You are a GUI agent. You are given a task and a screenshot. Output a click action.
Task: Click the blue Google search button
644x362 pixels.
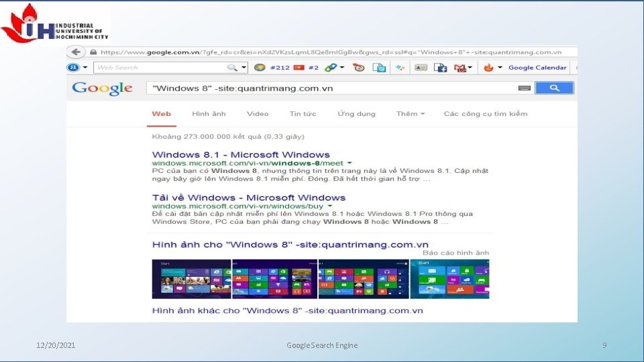coord(554,88)
